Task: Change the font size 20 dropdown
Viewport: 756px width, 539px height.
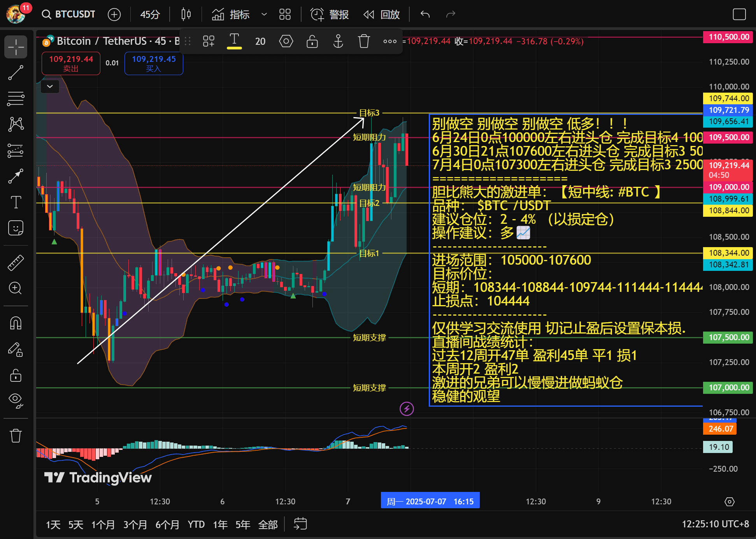Action: 260,41
